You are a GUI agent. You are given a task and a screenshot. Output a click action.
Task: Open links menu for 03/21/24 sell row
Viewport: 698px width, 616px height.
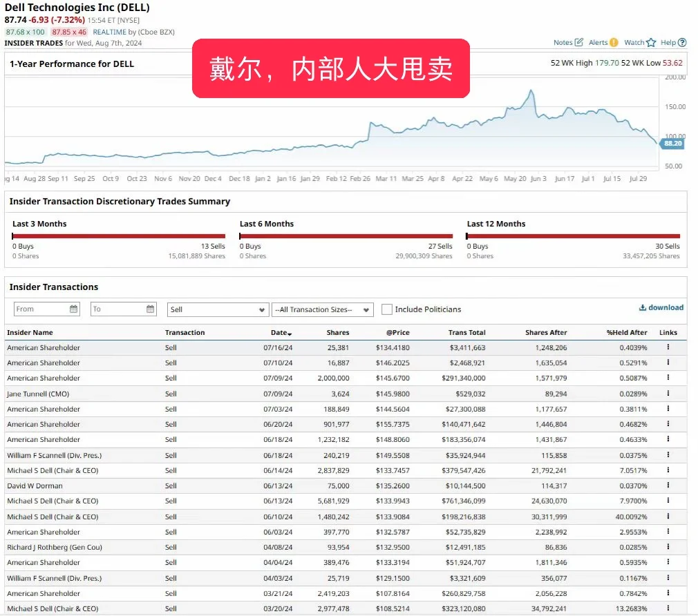668,593
